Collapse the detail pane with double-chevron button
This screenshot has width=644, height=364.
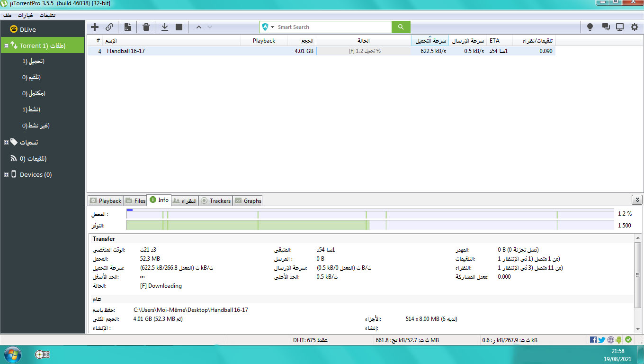pyautogui.click(x=637, y=200)
